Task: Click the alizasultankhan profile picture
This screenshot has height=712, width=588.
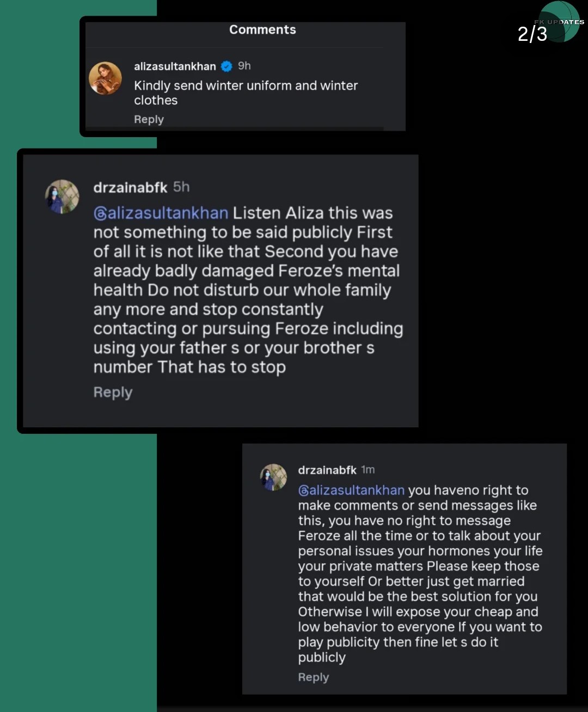Action: pos(105,78)
